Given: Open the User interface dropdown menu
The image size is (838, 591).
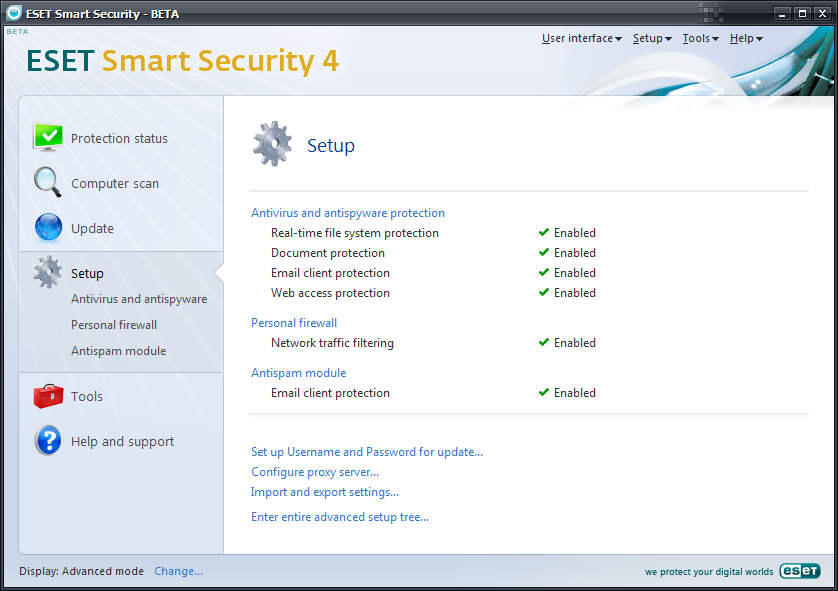Looking at the screenshot, I should coord(581,39).
